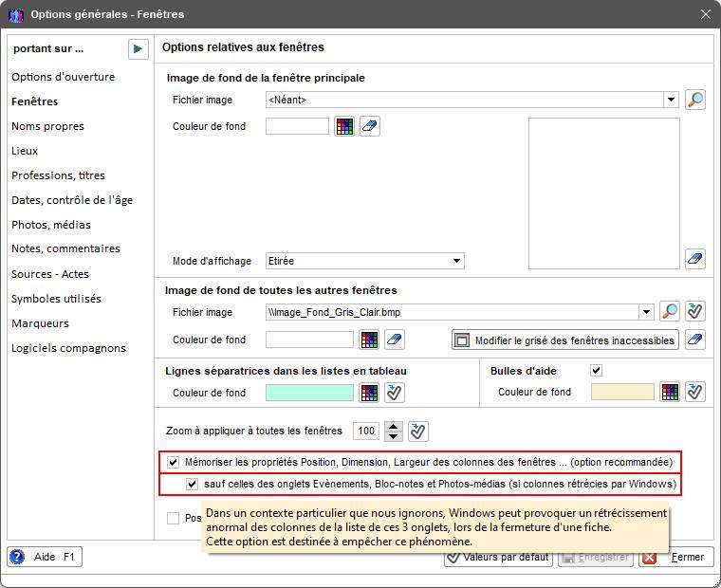
Task: Open 'Dates, contrôle de l'âge' section
Action: (72, 200)
